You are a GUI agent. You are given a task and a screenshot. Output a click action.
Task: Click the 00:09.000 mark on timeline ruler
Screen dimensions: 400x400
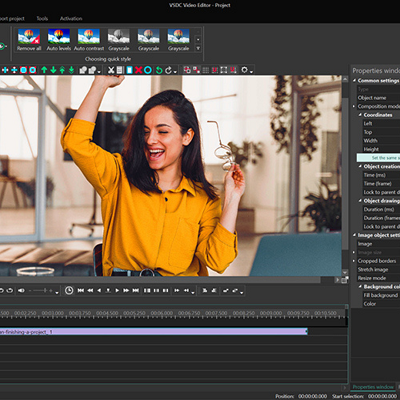point(271,313)
